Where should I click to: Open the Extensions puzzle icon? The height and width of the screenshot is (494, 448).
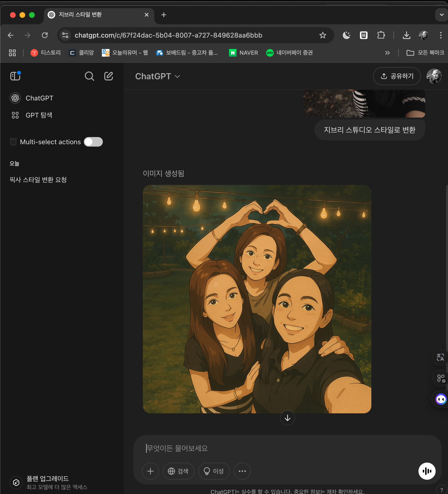point(381,35)
